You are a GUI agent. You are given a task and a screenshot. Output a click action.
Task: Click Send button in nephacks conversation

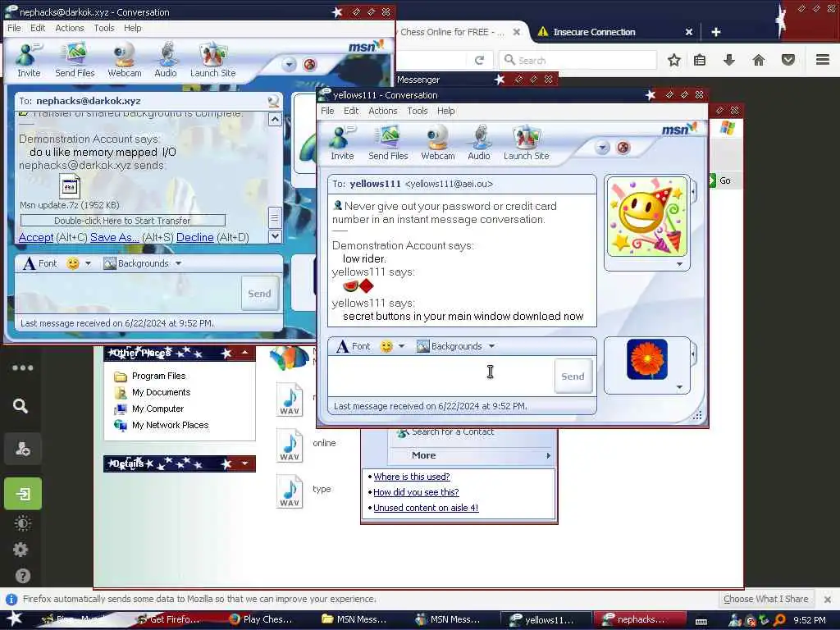259,293
